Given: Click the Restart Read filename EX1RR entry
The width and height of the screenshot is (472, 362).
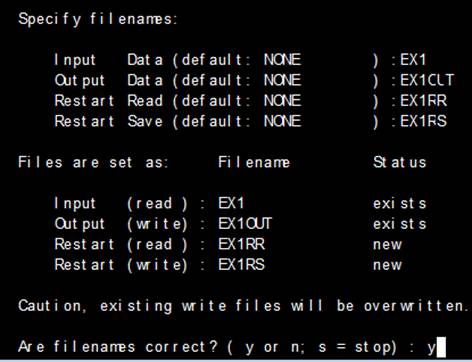Looking at the screenshot, I should click(423, 101).
